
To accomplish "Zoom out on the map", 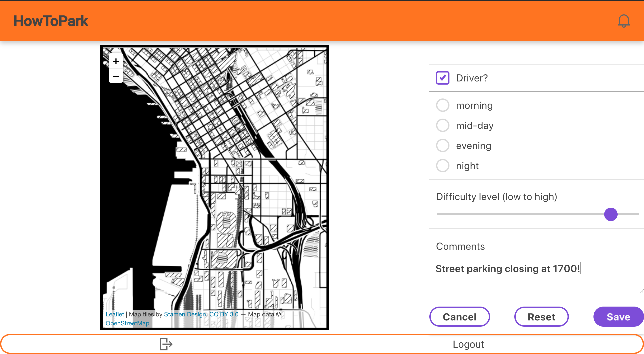I will tap(116, 76).
